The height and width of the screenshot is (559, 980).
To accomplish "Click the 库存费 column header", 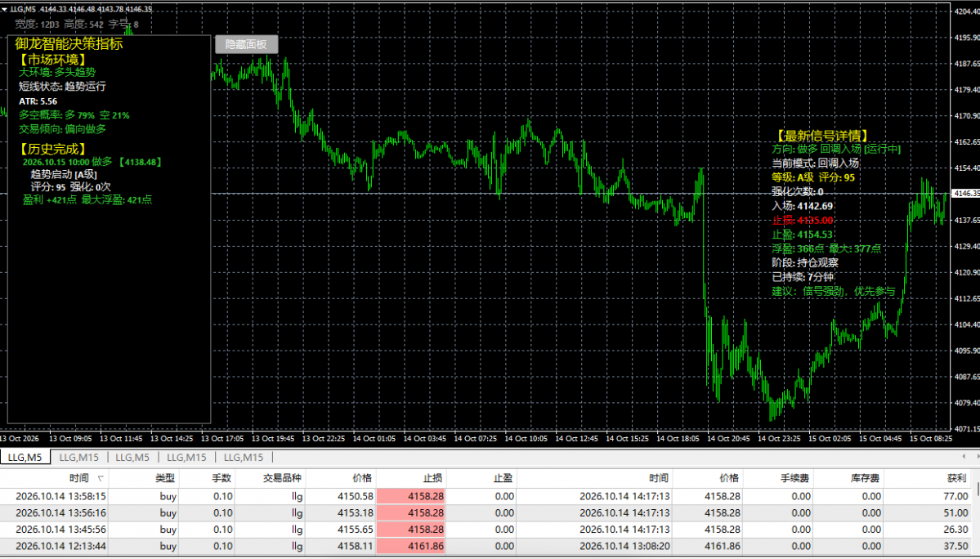I will point(865,478).
